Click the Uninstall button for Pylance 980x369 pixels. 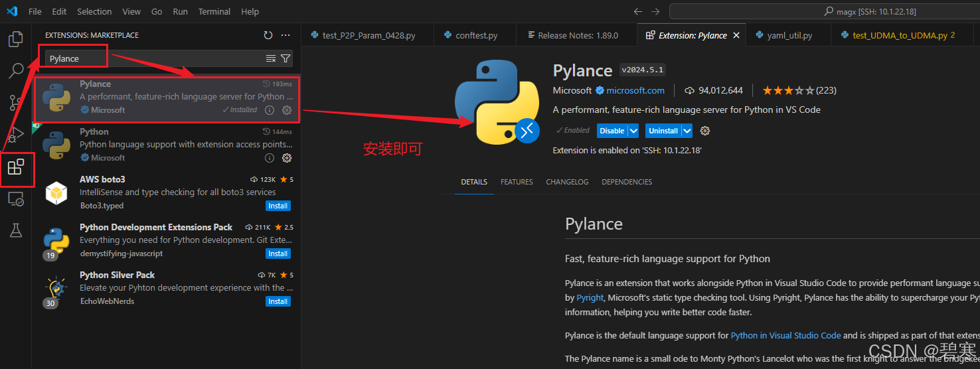click(663, 131)
